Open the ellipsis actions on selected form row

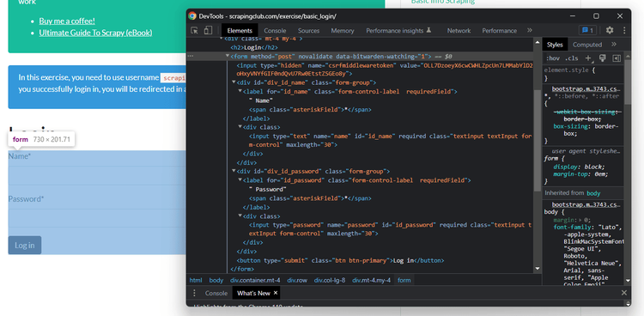pos(190,57)
